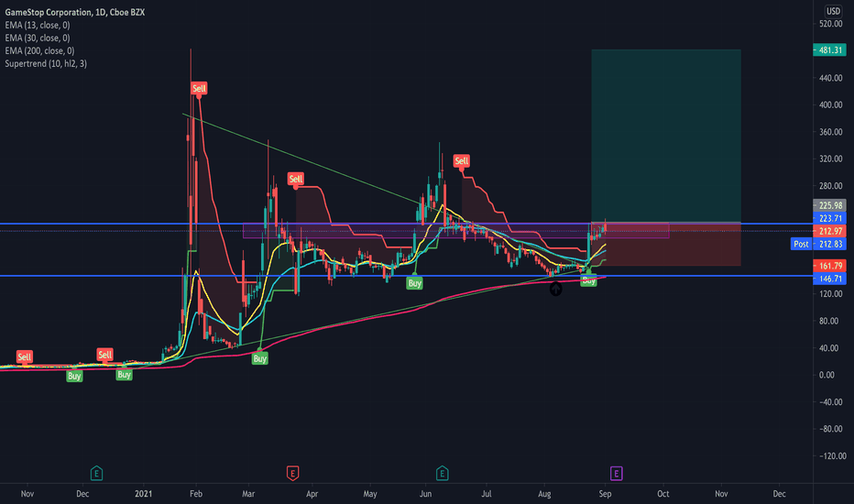Click the Buy marker in late May
This screenshot has height=504, width=854.
click(x=414, y=283)
